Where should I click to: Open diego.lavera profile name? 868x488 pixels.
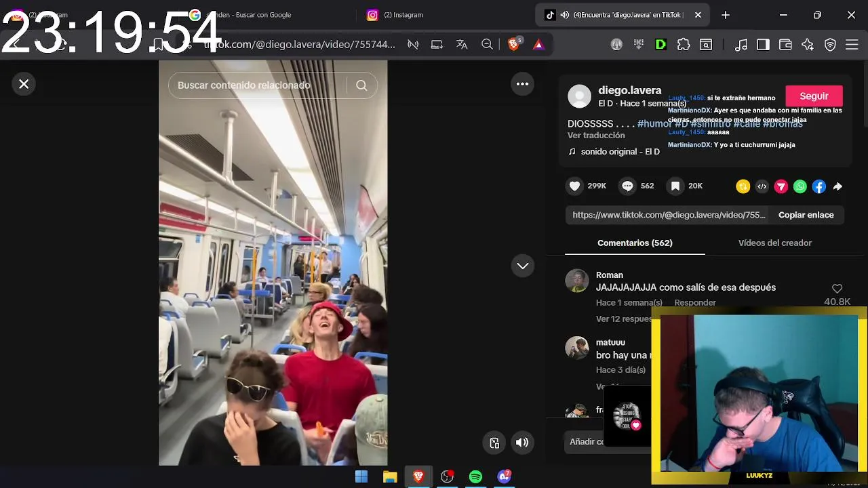pos(629,90)
